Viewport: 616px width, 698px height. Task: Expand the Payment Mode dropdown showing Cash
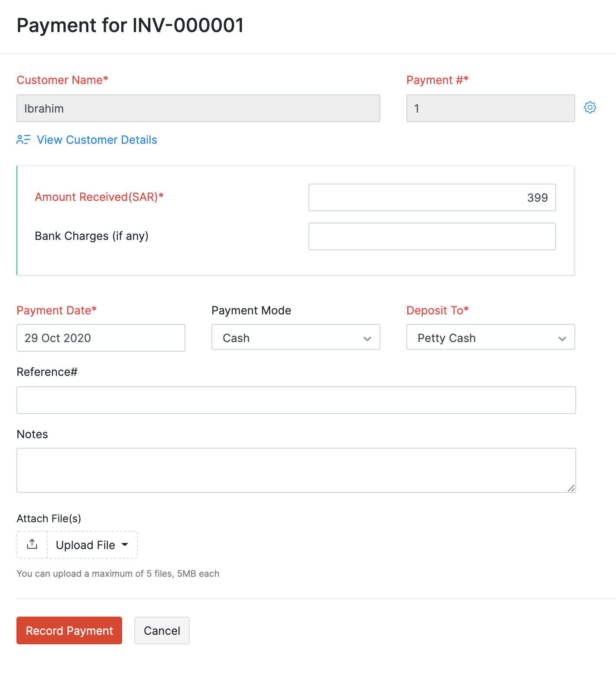[x=296, y=337]
